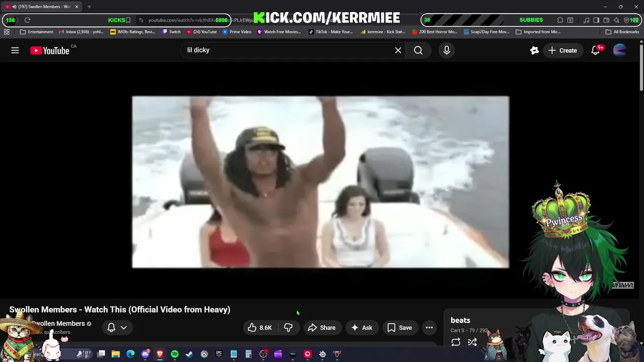Viewport: 644px width, 362px height.
Task: Click the search magnifier button
Action: (x=418, y=50)
